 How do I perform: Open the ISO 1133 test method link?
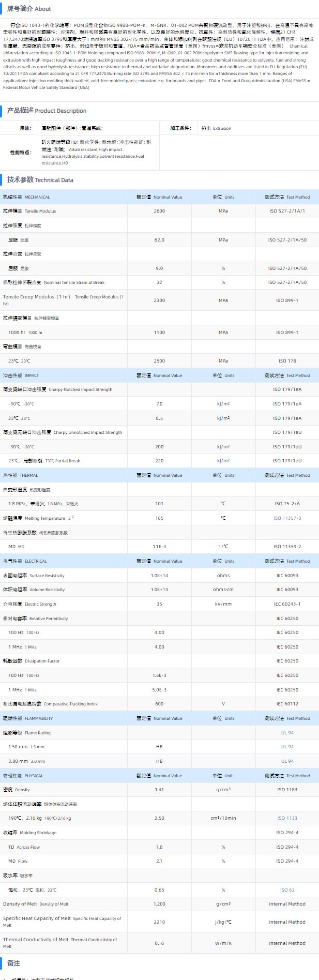pos(287,818)
